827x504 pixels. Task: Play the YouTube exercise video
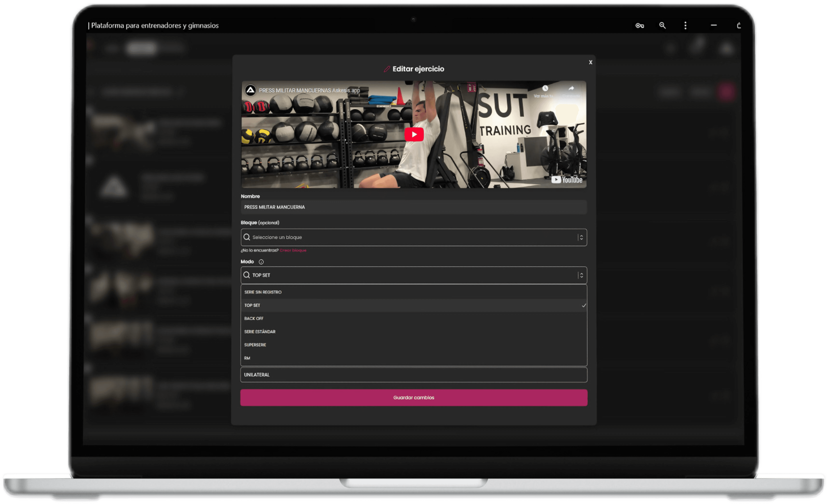click(x=414, y=135)
